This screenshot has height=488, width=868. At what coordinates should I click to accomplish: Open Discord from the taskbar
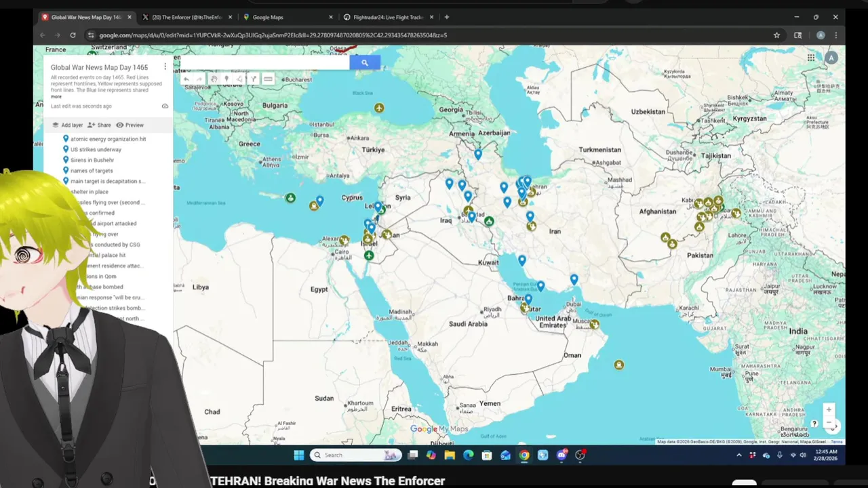[x=561, y=455]
